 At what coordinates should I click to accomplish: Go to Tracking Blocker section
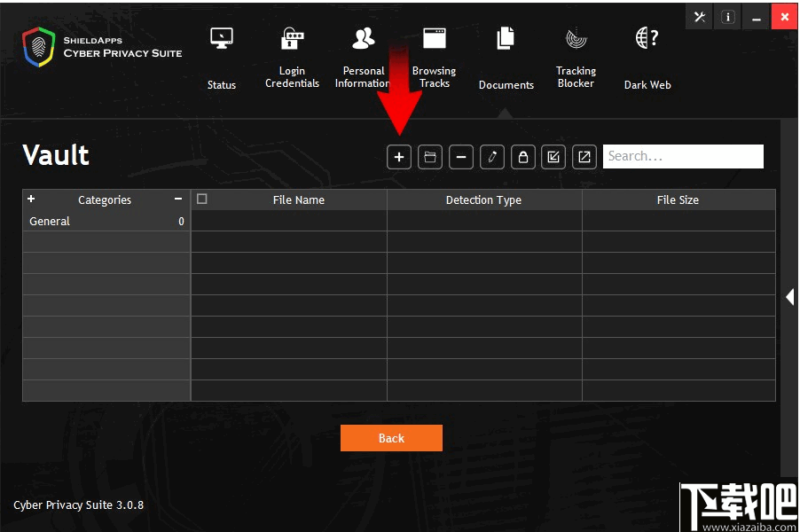[x=576, y=58]
